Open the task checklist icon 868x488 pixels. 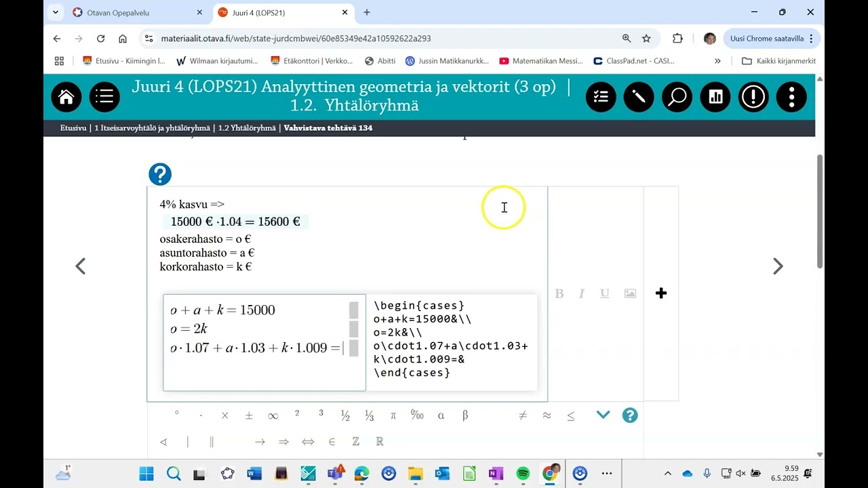tap(601, 98)
